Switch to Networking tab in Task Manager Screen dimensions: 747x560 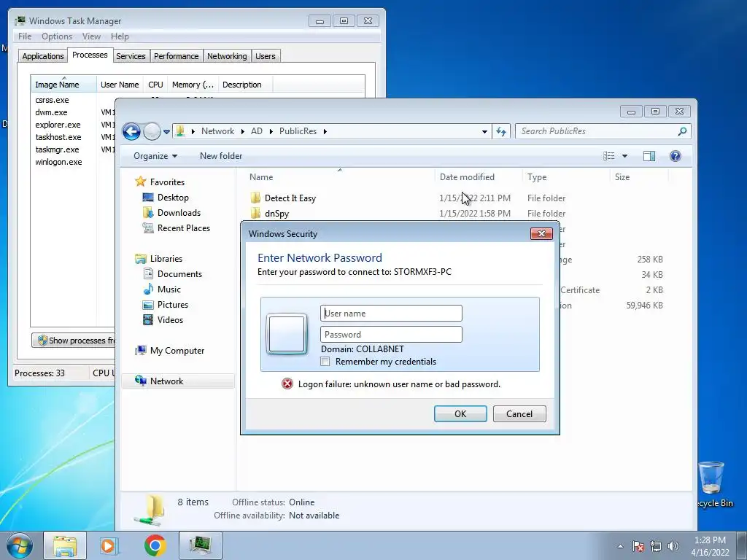tap(227, 56)
